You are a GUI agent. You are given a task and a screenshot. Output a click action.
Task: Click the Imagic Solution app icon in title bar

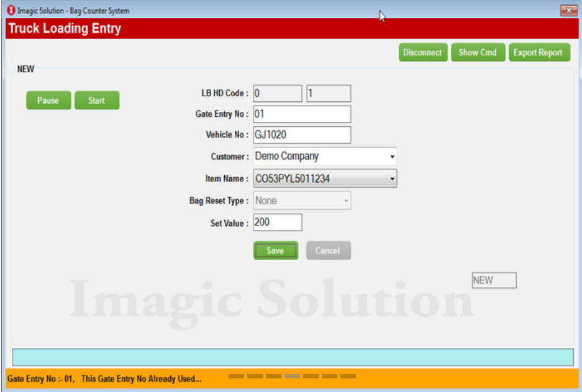pyautogui.click(x=11, y=11)
